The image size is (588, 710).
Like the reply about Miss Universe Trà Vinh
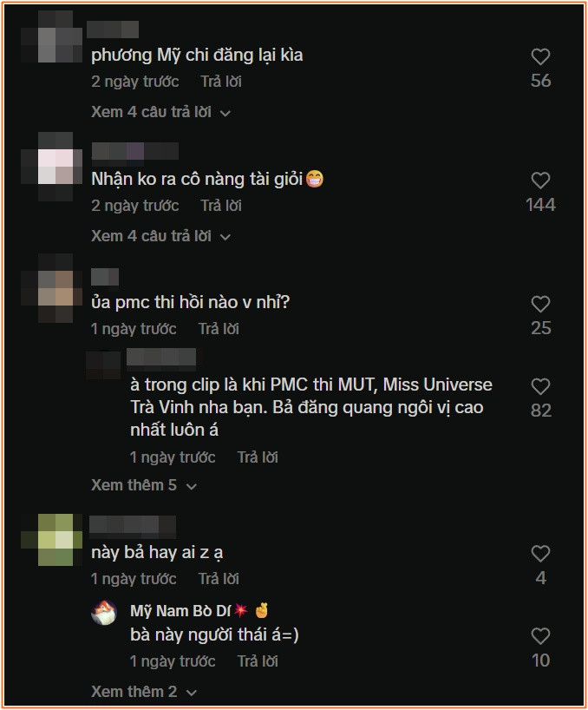click(540, 386)
